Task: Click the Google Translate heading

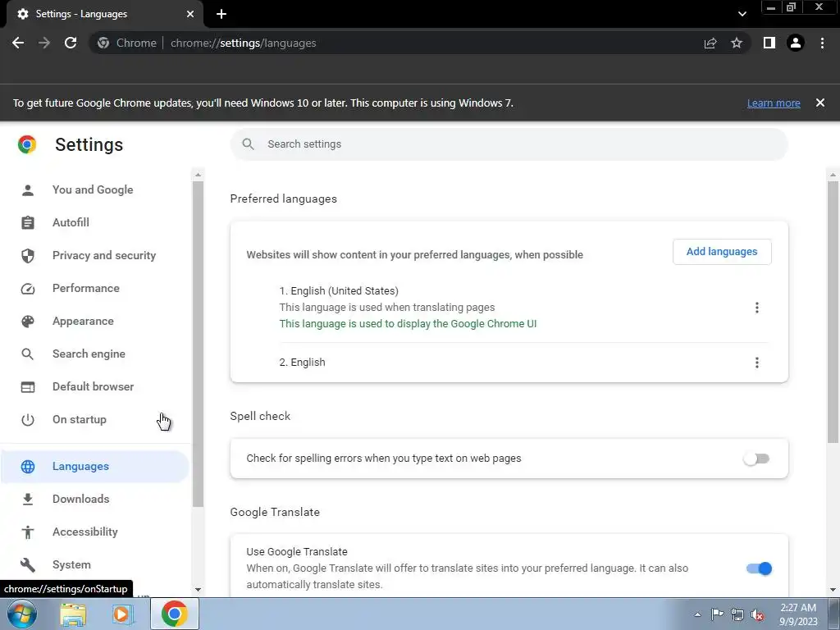Action: tap(275, 512)
